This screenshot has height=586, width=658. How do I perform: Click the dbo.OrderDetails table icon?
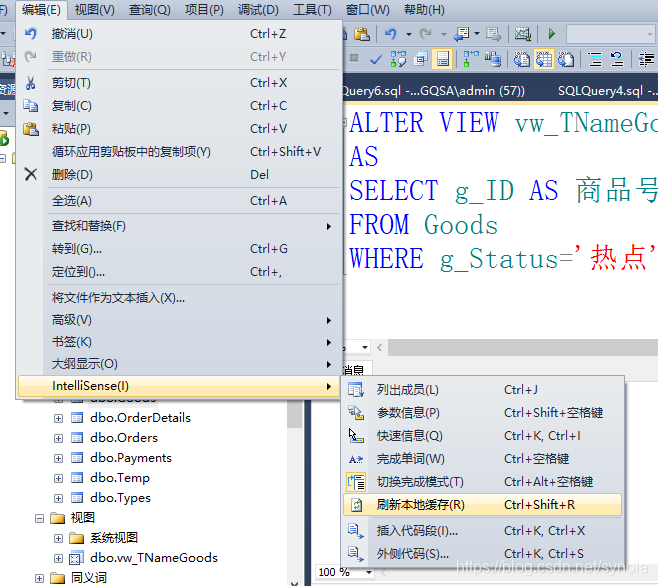point(77,418)
